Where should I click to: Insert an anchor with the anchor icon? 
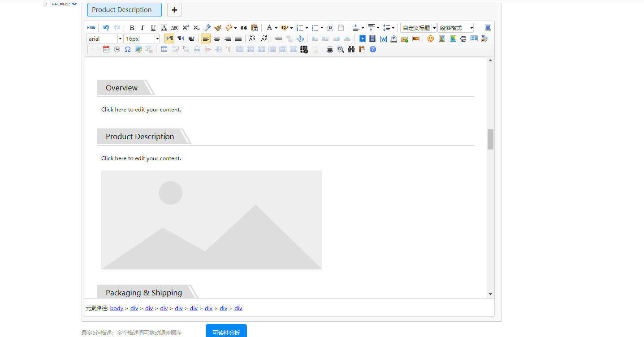[300, 38]
